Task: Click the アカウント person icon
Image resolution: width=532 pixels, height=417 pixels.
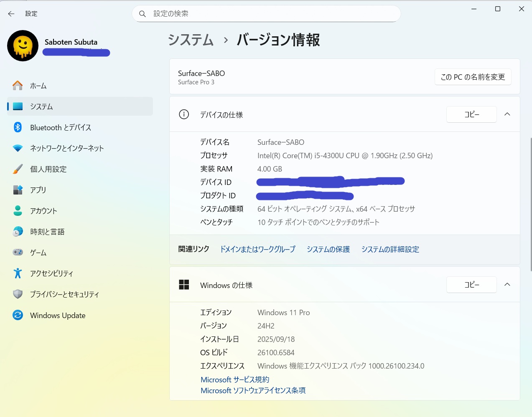Action: tap(18, 211)
